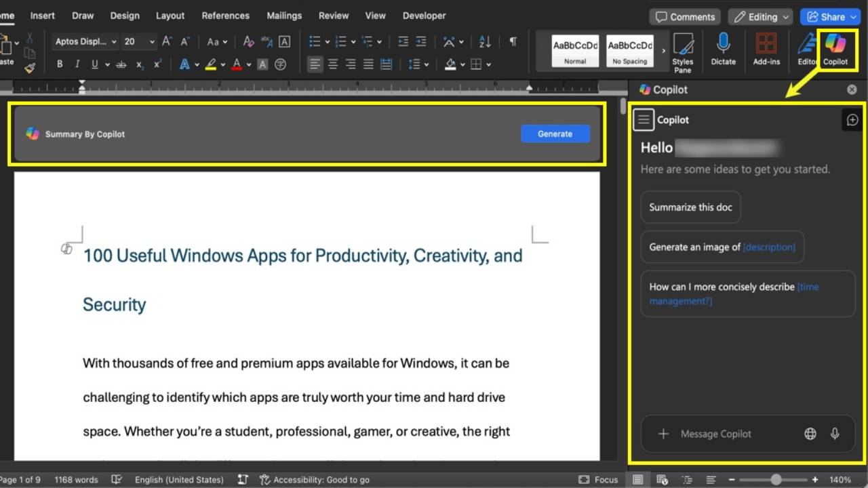The width and height of the screenshot is (868, 488).
Task: Expand numbered list options arrow
Action: [x=354, y=41]
